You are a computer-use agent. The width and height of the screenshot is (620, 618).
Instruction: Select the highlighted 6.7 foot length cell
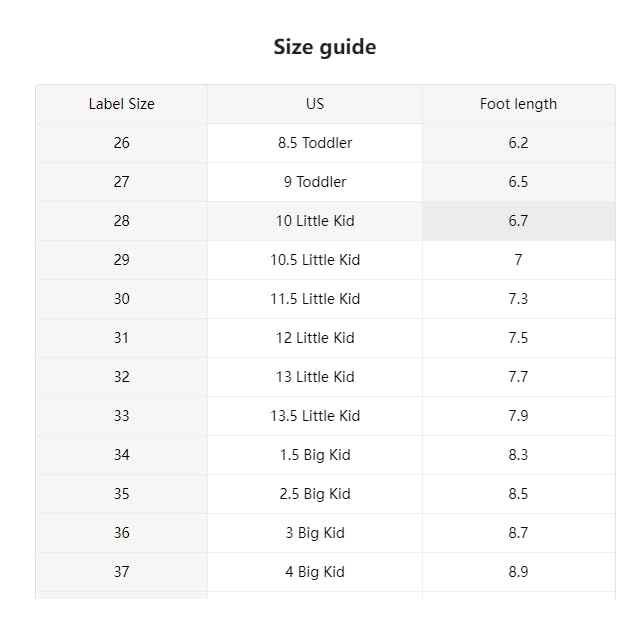tap(518, 221)
